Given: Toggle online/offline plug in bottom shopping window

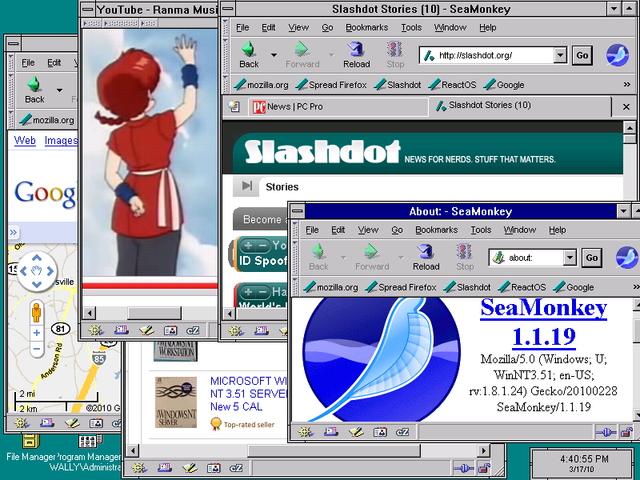Looking at the screenshot, I should [464, 468].
